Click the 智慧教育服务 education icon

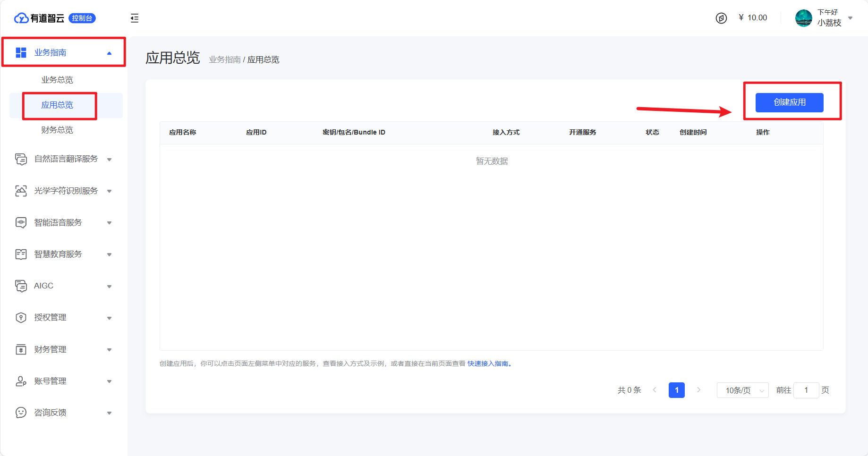click(x=20, y=254)
